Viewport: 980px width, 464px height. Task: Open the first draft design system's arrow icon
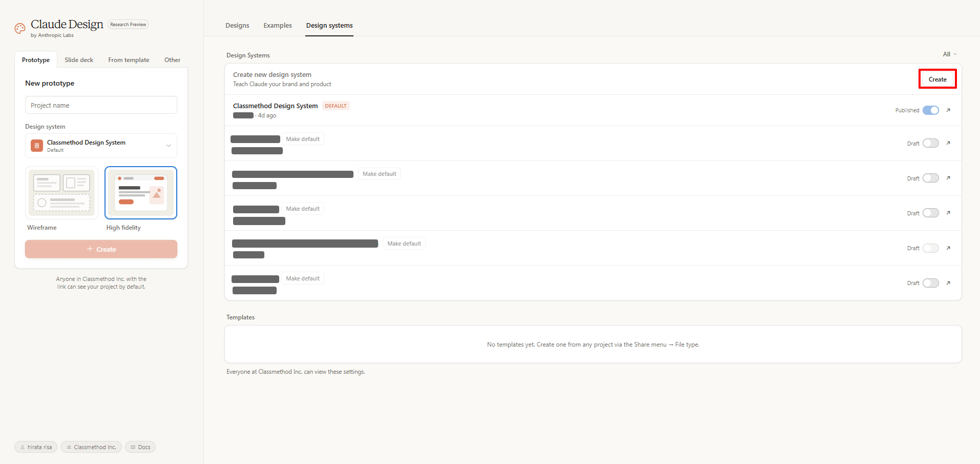tap(948, 143)
